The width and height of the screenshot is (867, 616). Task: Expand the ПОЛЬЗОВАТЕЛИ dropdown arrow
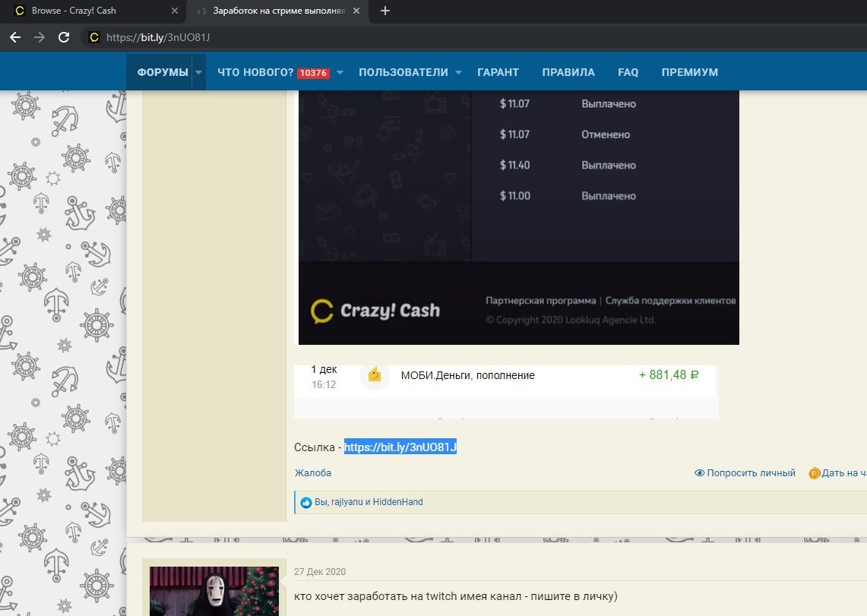pyautogui.click(x=458, y=72)
